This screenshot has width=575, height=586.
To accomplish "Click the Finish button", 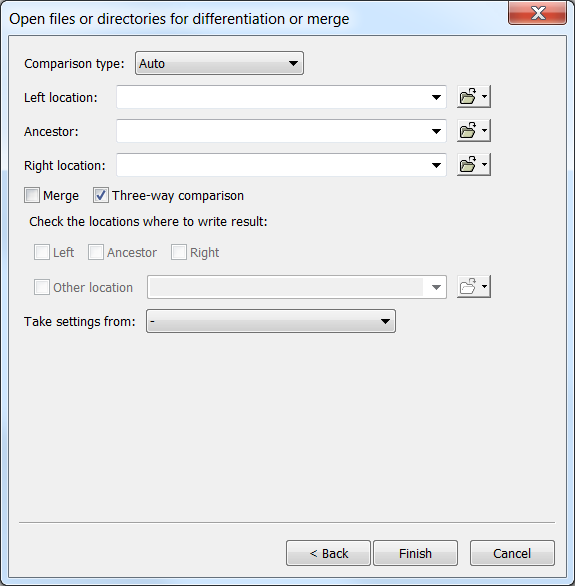I will (415, 553).
